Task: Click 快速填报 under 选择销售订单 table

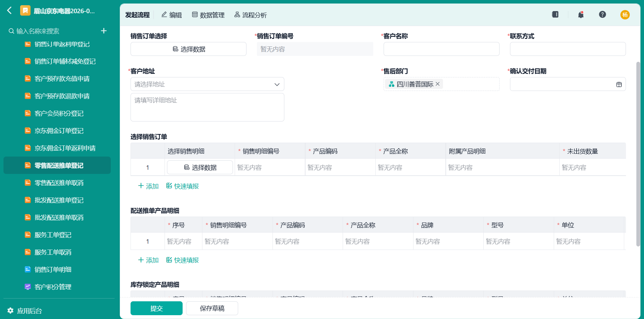Action: 182,186
